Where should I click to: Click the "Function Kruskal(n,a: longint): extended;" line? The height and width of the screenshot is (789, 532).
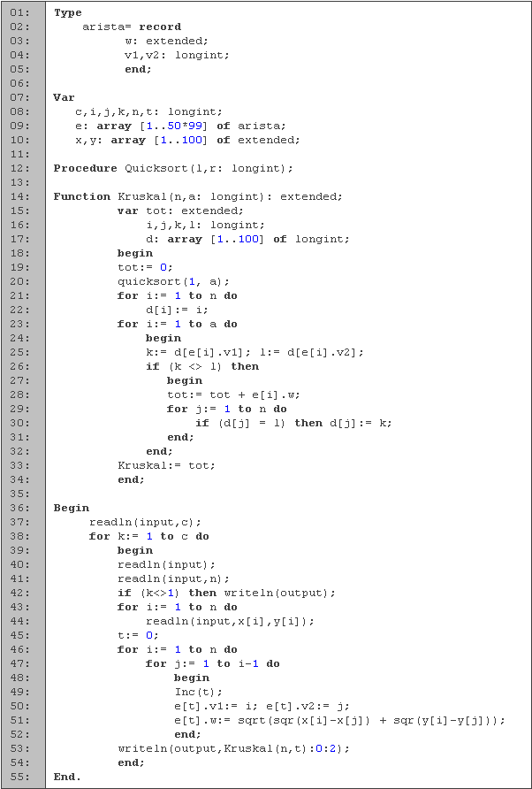coord(198,196)
